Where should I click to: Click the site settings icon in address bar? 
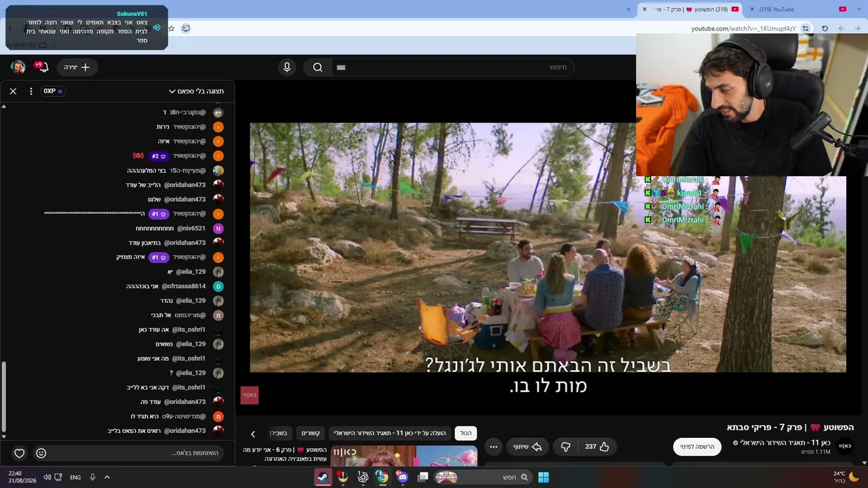point(806,28)
